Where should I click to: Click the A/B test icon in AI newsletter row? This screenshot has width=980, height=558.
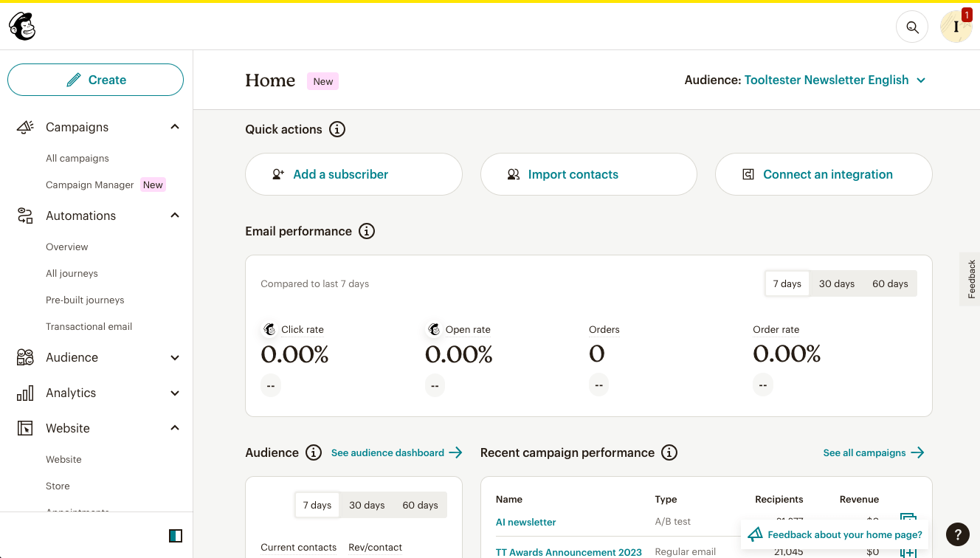908,520
